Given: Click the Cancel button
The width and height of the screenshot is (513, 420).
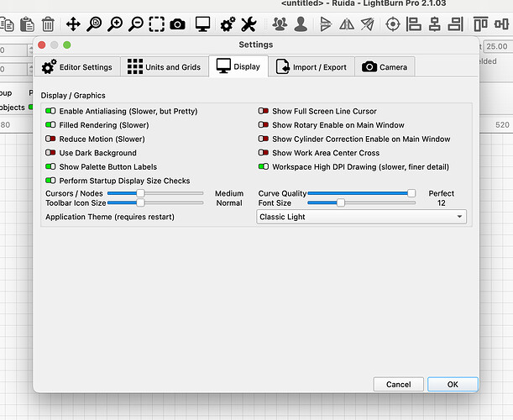Looking at the screenshot, I should [x=399, y=385].
